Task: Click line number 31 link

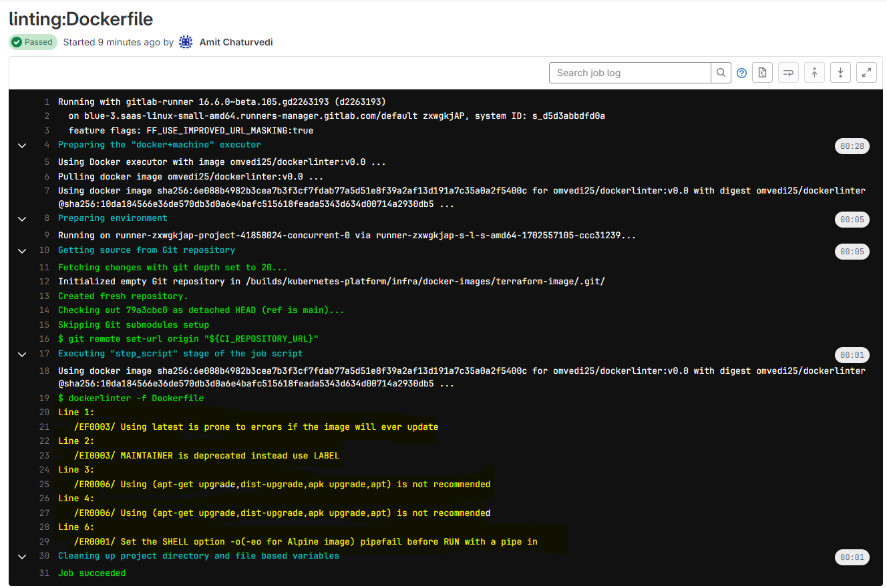Action: click(x=45, y=573)
